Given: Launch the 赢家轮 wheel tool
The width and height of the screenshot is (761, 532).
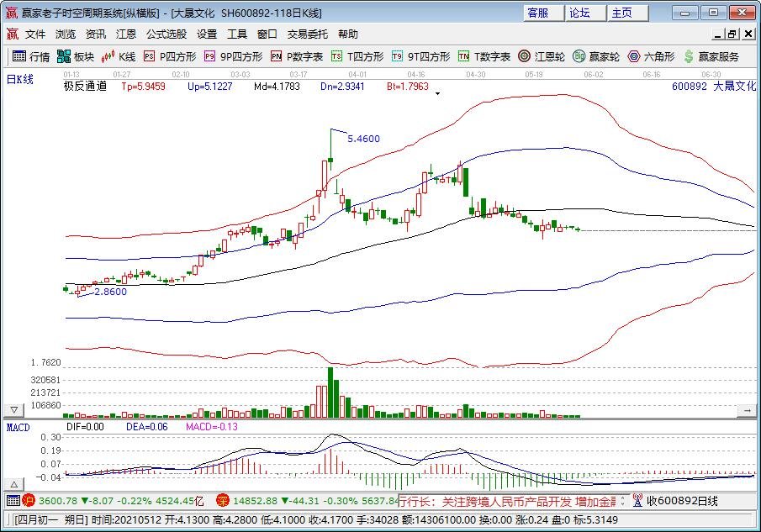Looking at the screenshot, I should click(596, 57).
